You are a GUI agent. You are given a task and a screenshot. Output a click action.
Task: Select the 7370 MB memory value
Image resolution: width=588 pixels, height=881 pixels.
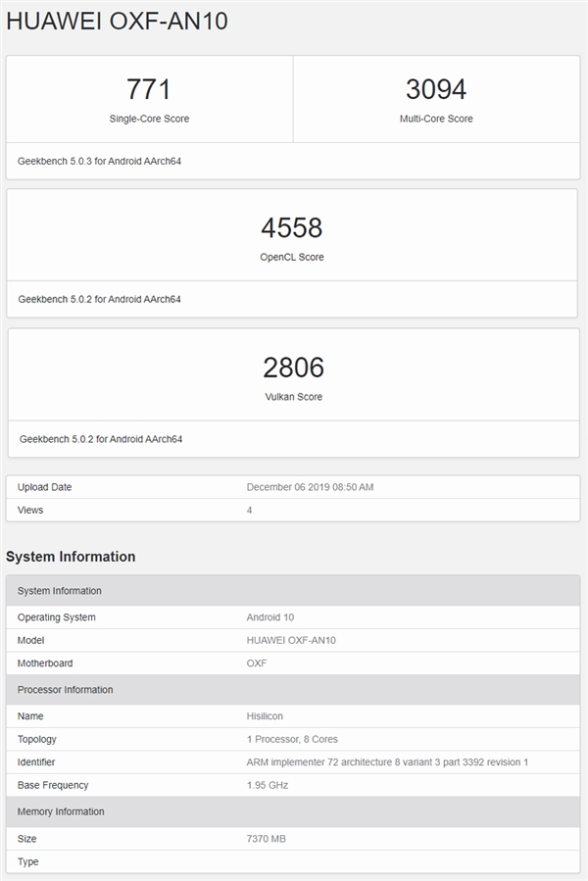tap(266, 838)
